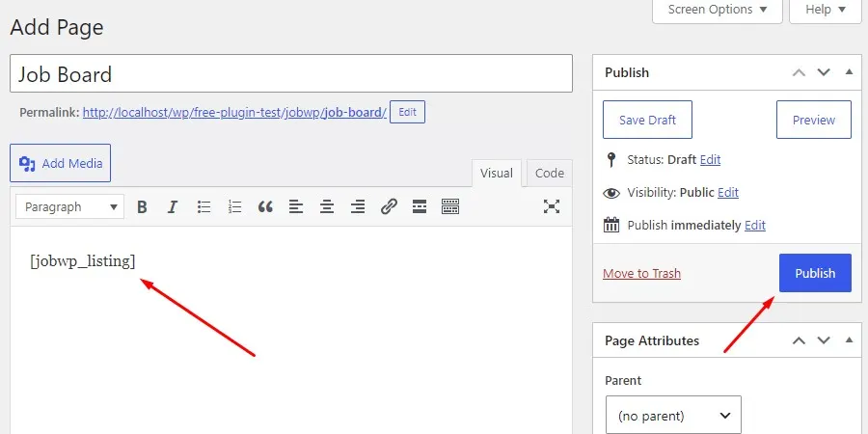Viewport: 868px width, 434px height.
Task: Insert a numbered list
Action: pyautogui.click(x=234, y=207)
